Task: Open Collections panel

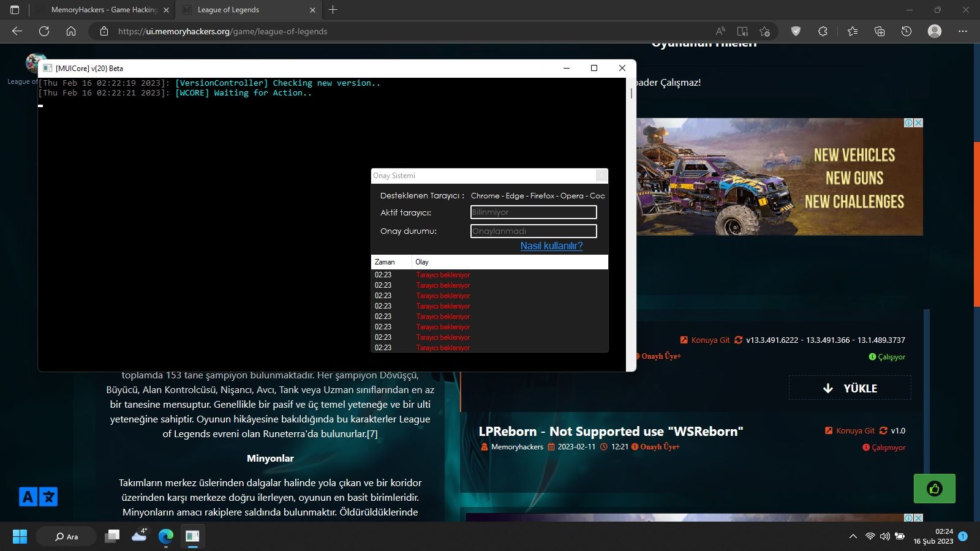Action: 880,31
